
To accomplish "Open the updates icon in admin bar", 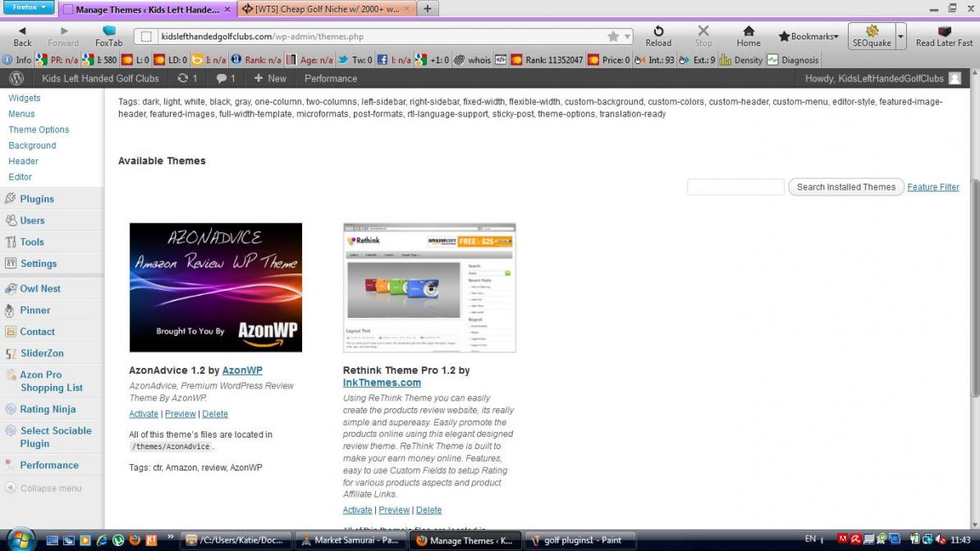I will point(187,79).
